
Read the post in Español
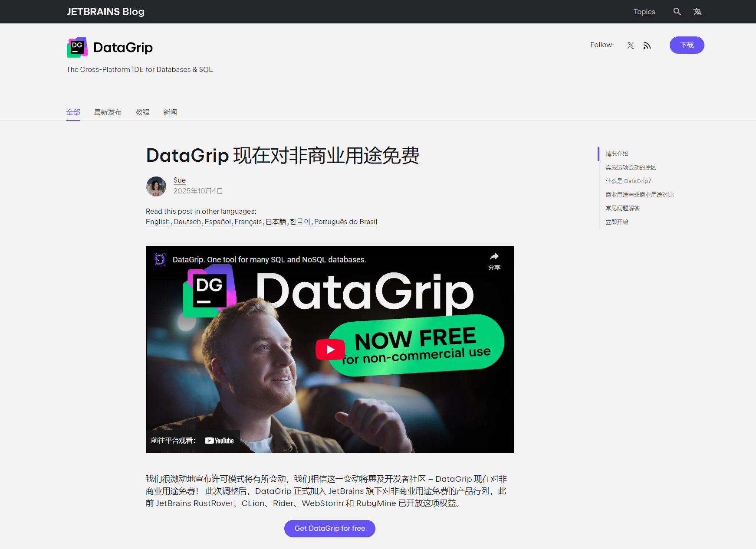pyautogui.click(x=218, y=222)
